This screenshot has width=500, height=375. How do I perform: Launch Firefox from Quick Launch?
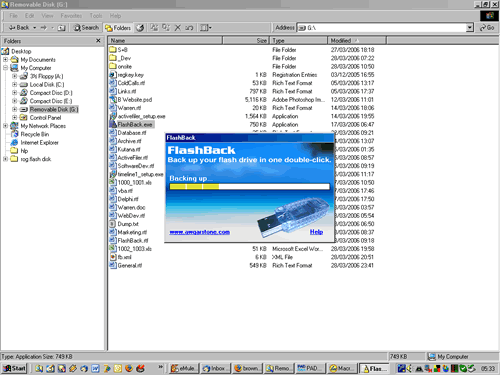[x=129, y=368]
